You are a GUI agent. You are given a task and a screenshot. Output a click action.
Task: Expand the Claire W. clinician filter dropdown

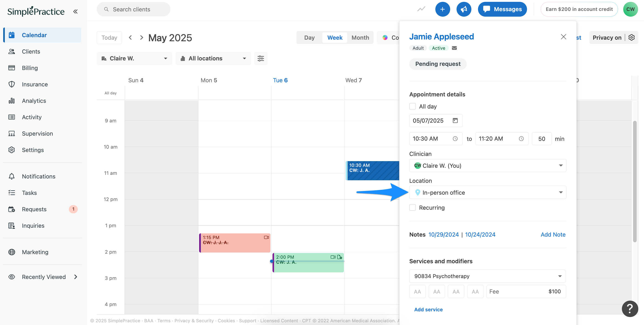[x=134, y=58]
